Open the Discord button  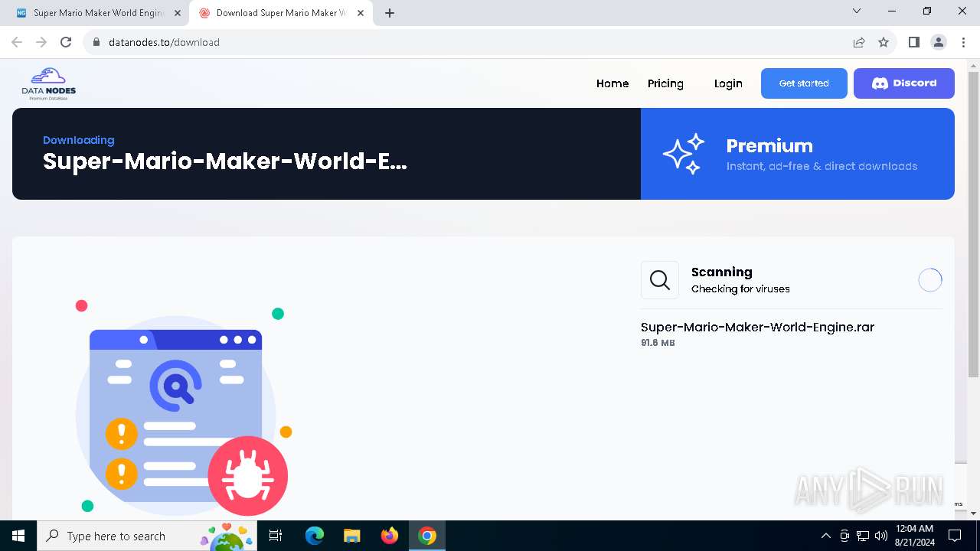[904, 83]
